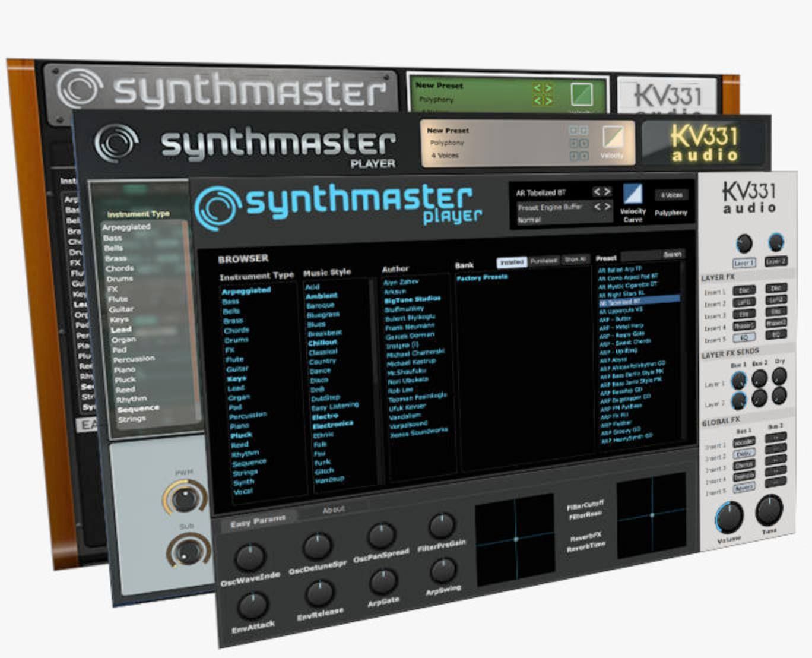Select author BigTone Studios

pyautogui.click(x=413, y=300)
